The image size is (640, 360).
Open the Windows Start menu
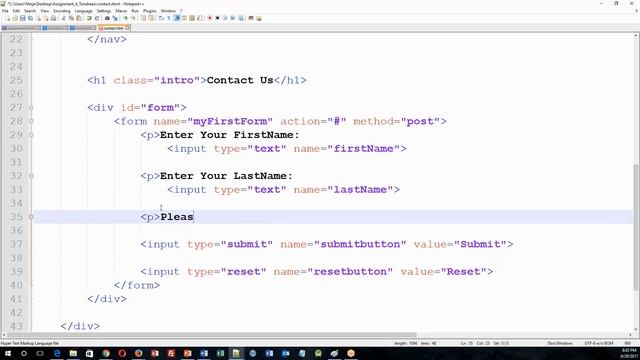[x=7, y=353]
